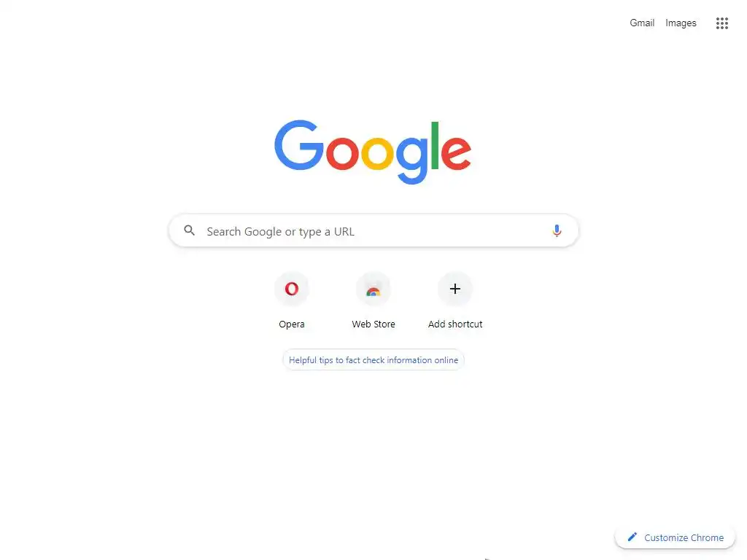Click the blue capital G in logo
747x560 pixels.
(x=298, y=145)
